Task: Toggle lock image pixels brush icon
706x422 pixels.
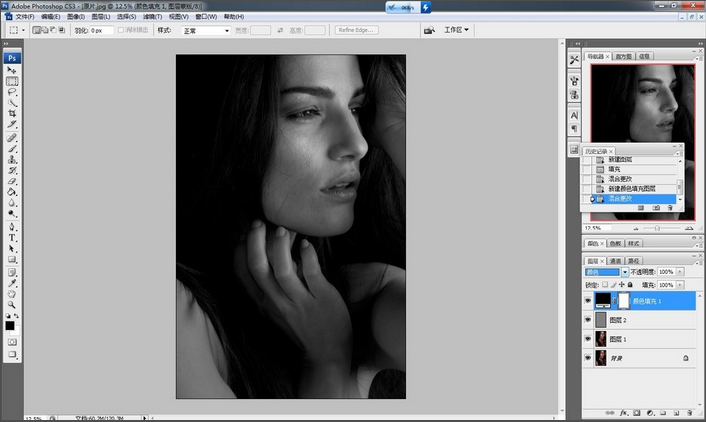Action: (x=613, y=285)
